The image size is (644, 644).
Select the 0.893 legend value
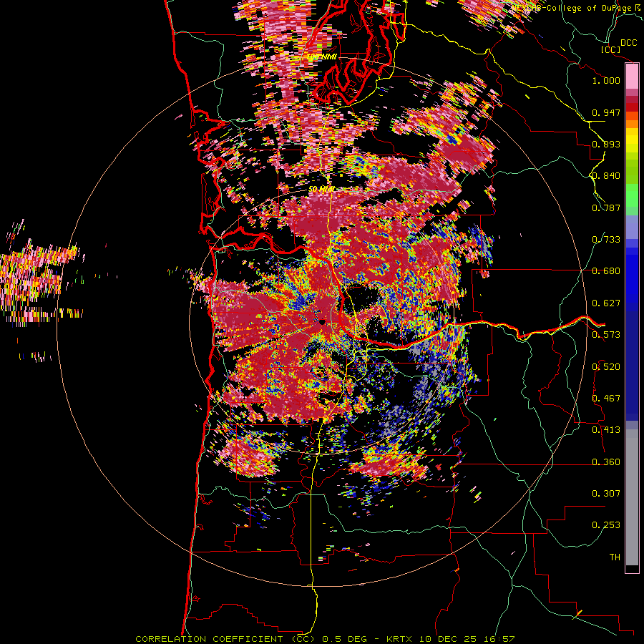click(606, 144)
